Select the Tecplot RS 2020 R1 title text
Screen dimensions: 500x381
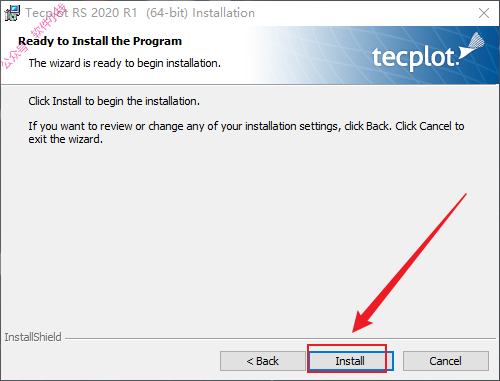point(81,13)
